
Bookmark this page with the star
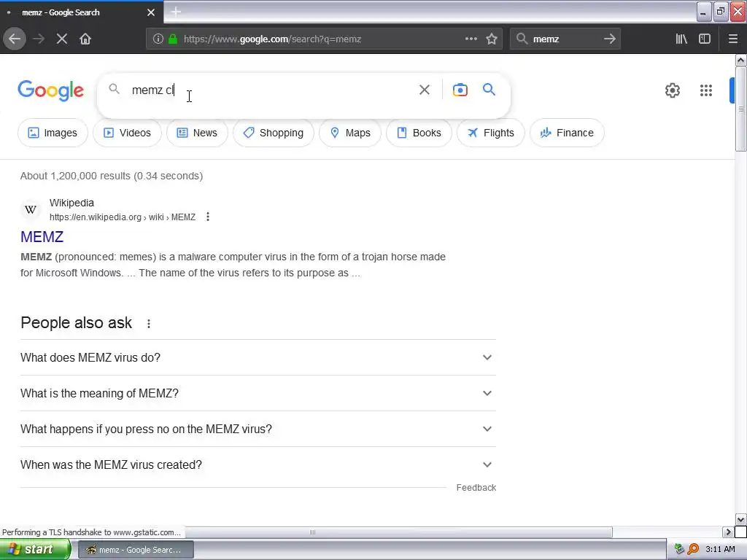[492, 39]
